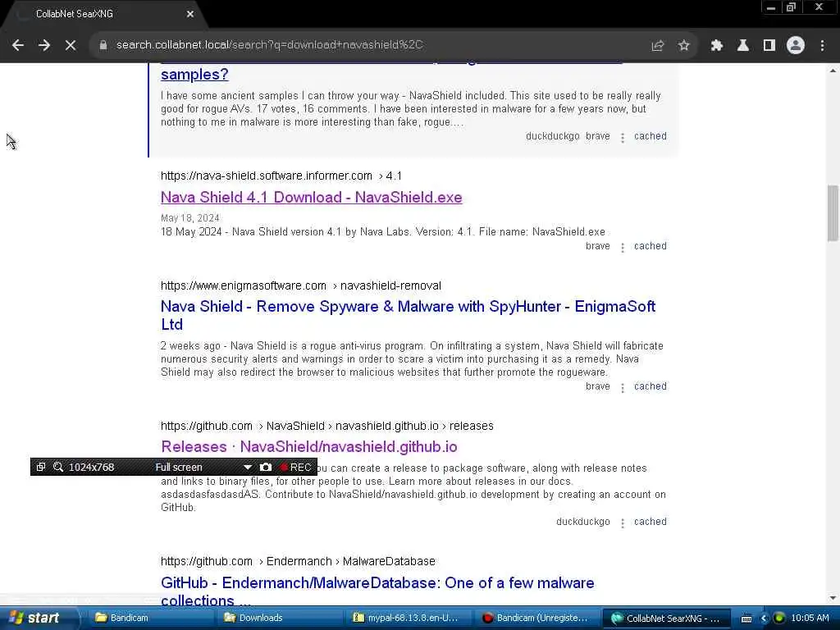The image size is (840, 630).
Task: Take a screenshot with Bandicam camera icon
Action: [x=266, y=467]
